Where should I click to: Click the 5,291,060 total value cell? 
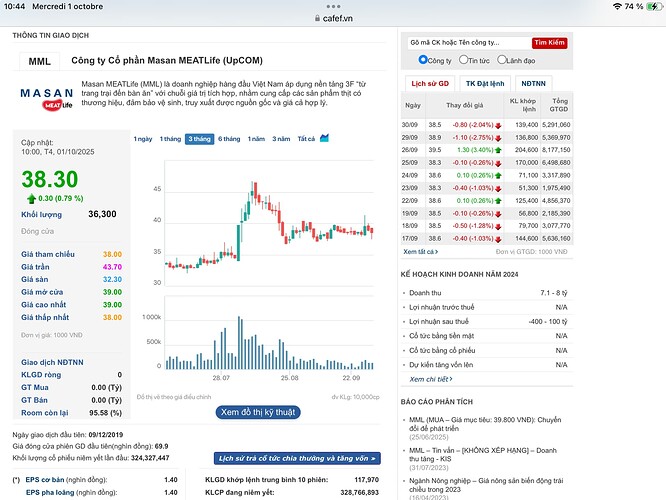[x=556, y=125]
